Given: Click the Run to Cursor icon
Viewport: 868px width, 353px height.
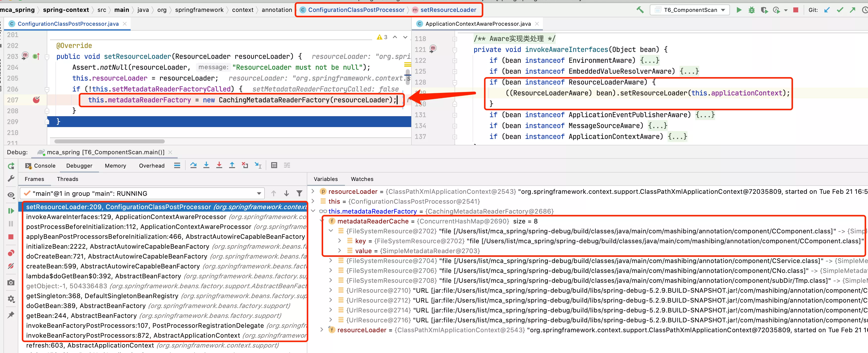Looking at the screenshot, I should click(x=258, y=165).
